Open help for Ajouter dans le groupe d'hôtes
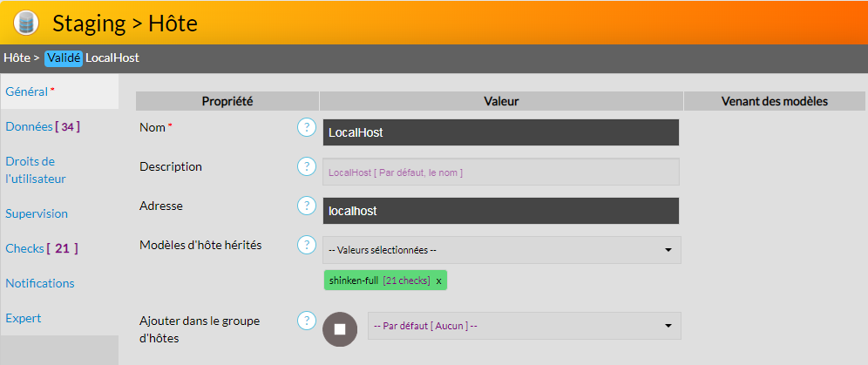Viewport: 868px width, 365px height. point(306,321)
